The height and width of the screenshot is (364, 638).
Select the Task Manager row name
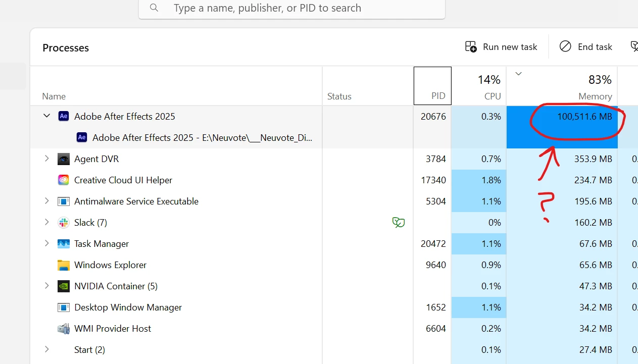(x=102, y=243)
